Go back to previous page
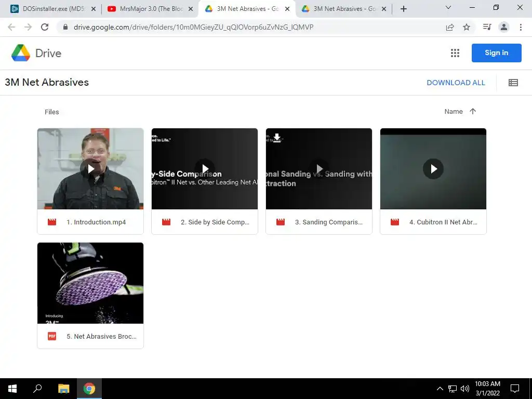Viewport: 532px width, 399px height. [x=11, y=27]
